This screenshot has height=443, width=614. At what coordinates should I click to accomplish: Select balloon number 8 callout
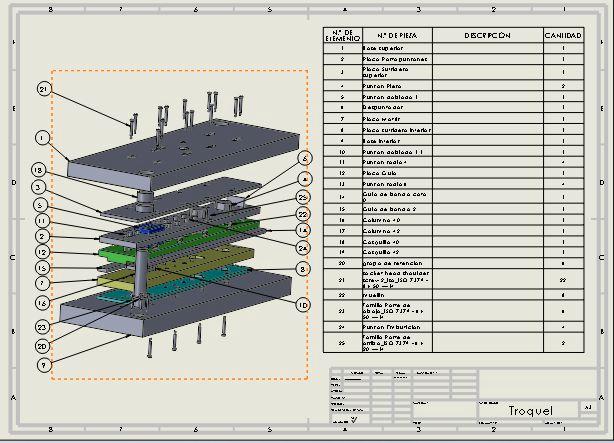point(303,268)
